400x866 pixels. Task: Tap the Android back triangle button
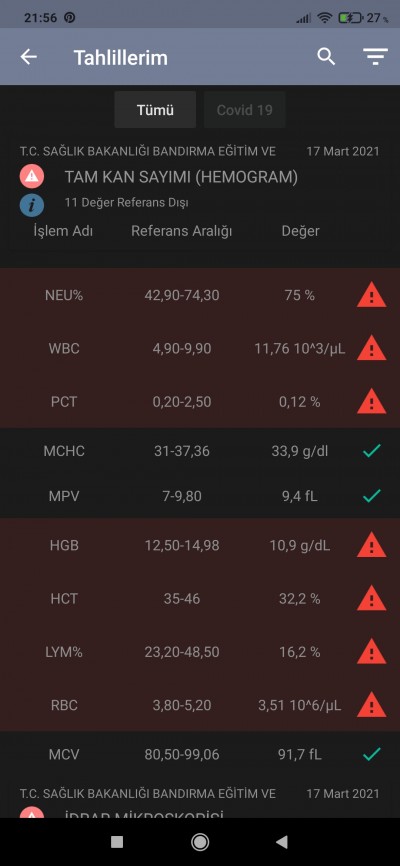pyautogui.click(x=282, y=842)
